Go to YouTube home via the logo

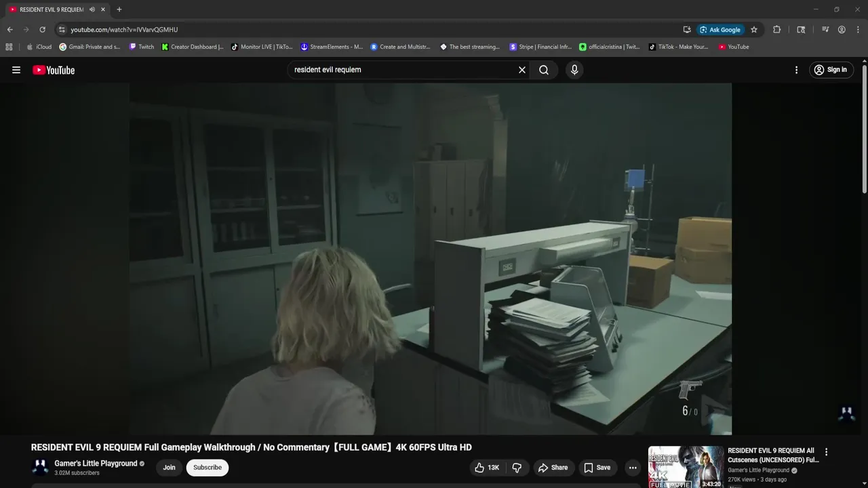pos(54,70)
